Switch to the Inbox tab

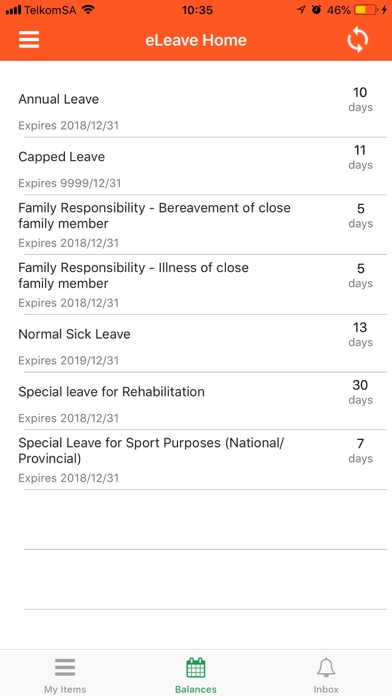pos(326,673)
